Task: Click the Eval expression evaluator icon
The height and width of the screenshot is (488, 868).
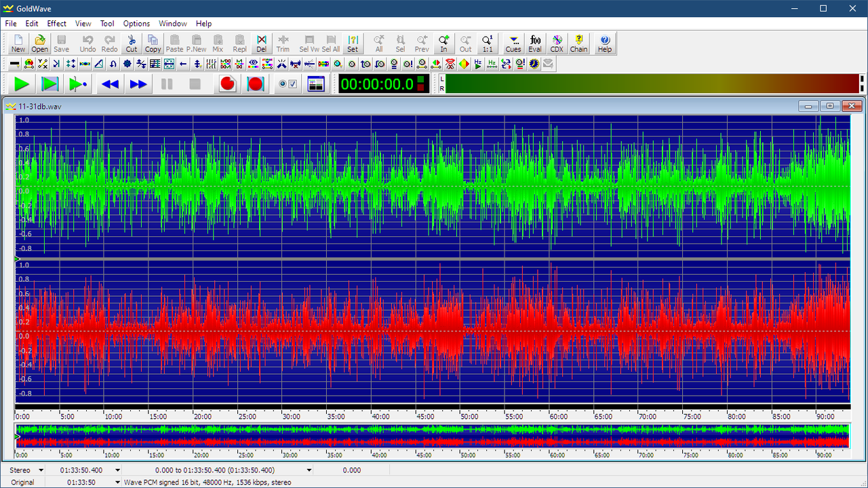Action: tap(535, 44)
